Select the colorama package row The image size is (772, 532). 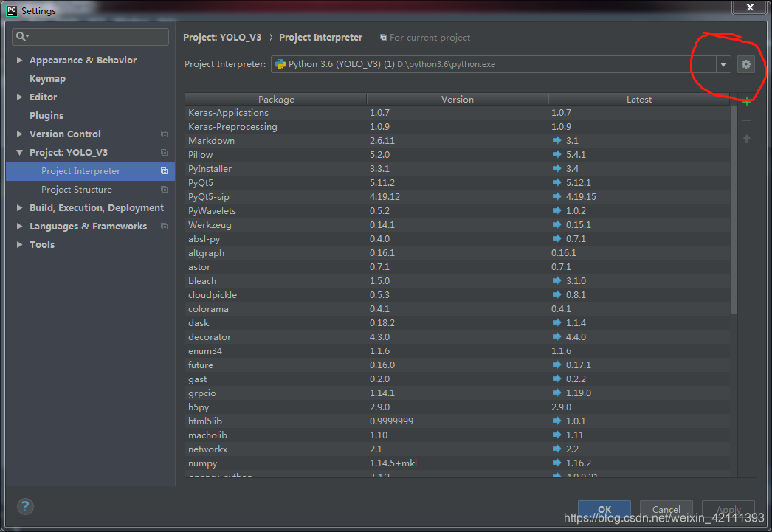[x=458, y=309]
